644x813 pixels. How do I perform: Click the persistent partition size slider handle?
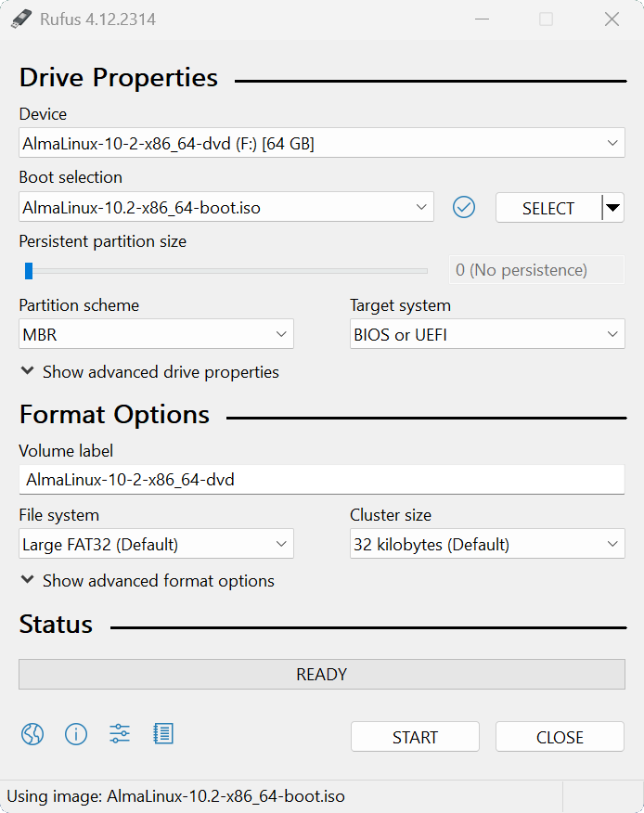29,271
